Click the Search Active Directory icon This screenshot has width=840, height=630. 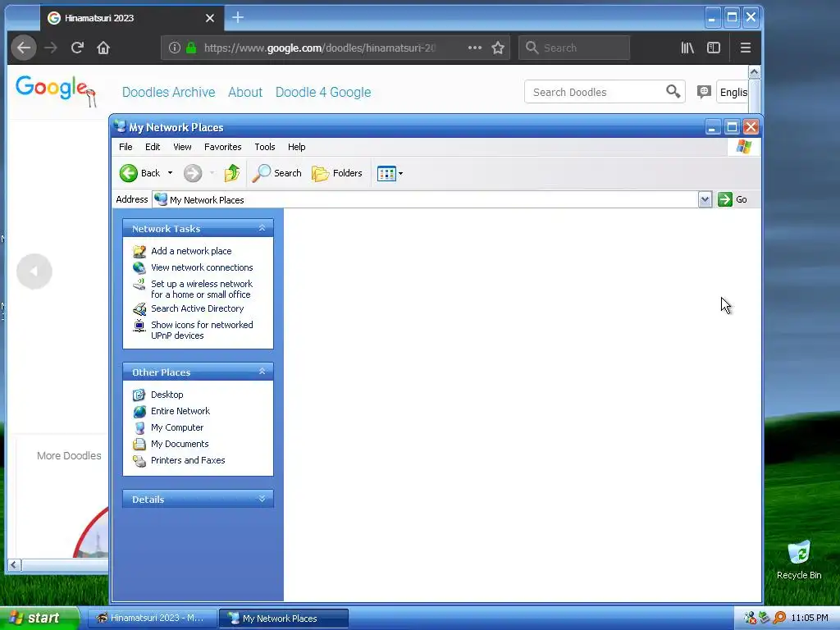click(139, 309)
